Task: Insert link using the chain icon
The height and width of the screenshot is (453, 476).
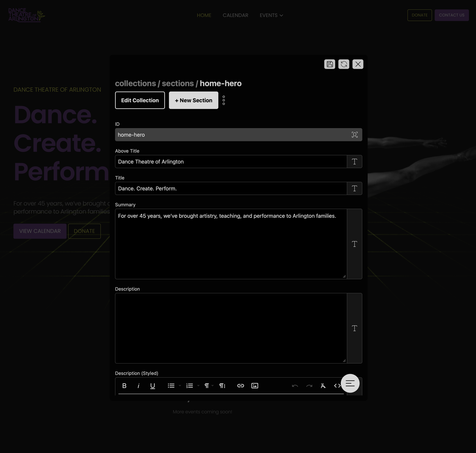Action: click(x=241, y=386)
